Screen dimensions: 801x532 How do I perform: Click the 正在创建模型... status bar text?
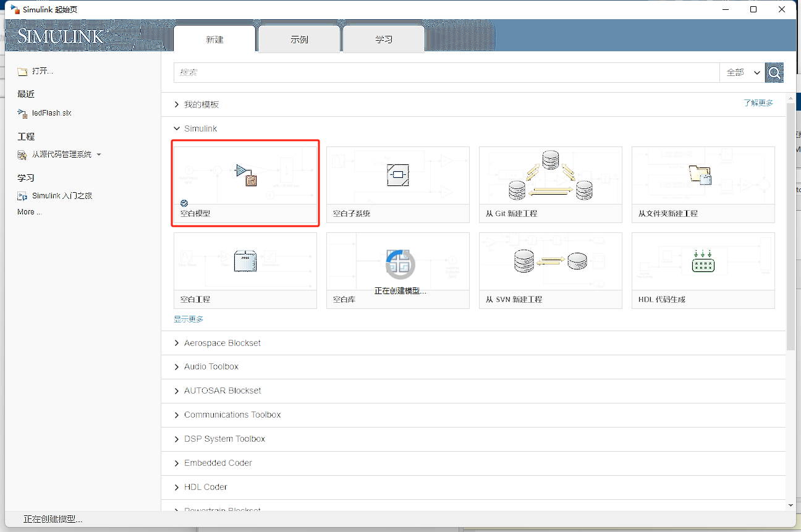pyautogui.click(x=53, y=520)
